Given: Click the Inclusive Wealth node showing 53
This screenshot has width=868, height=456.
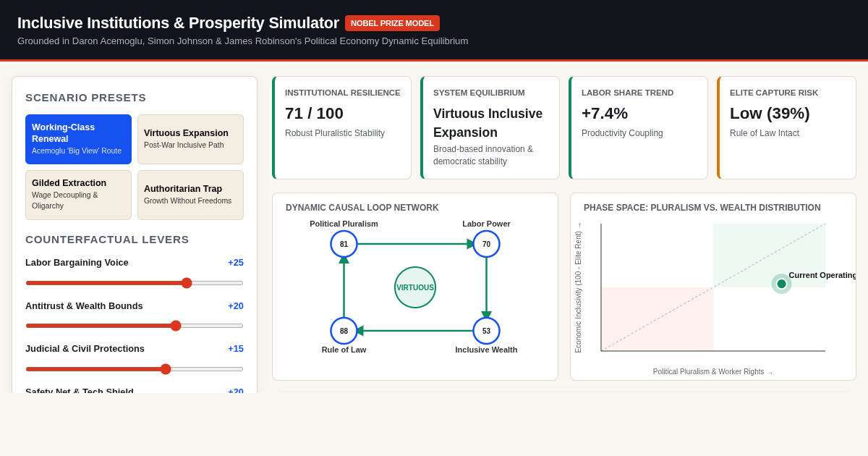Looking at the screenshot, I should tap(486, 331).
